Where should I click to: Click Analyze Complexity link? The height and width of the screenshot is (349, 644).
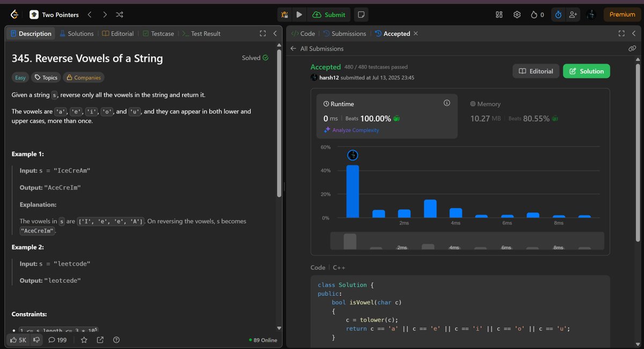tap(351, 130)
